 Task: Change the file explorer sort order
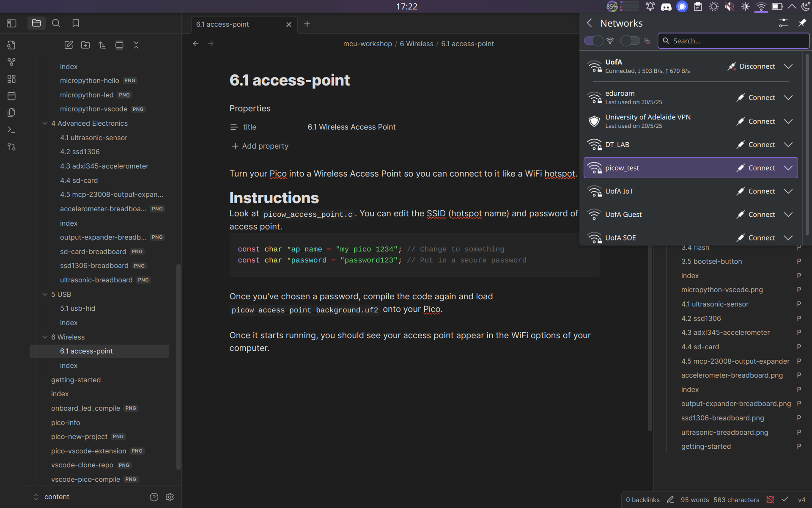[102, 45]
